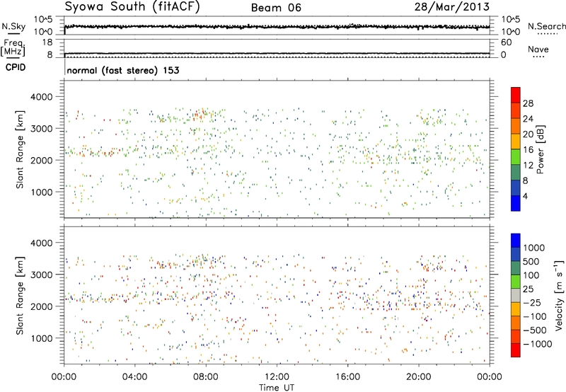Click the light green 12–16 dB Power color segment
This screenshot has width=566, height=392.
(x=516, y=157)
